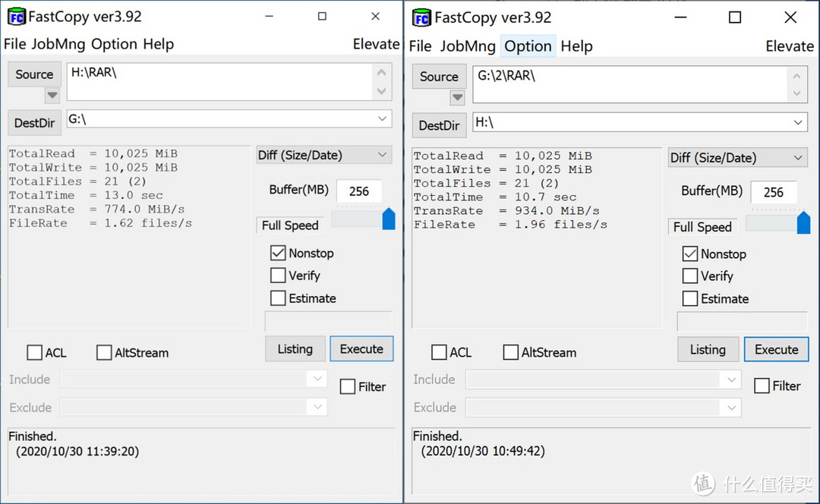
Task: Click Listing button in right window
Action: [708, 349]
